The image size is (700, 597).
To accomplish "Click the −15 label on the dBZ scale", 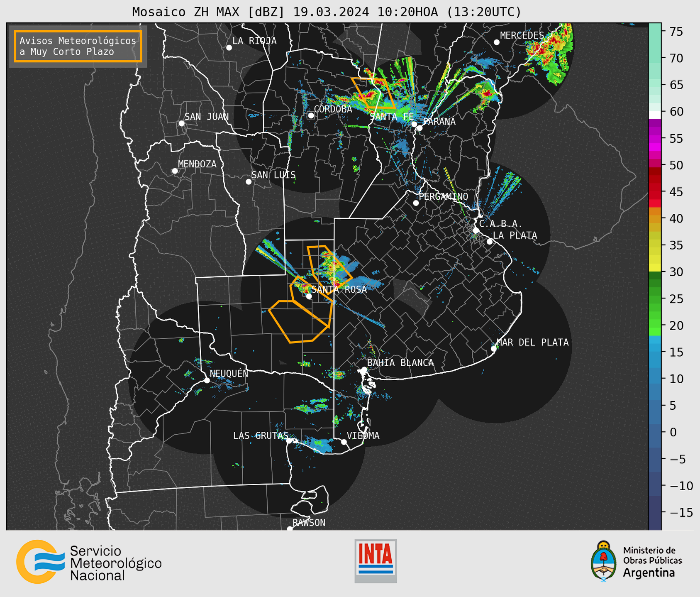I will [x=681, y=512].
